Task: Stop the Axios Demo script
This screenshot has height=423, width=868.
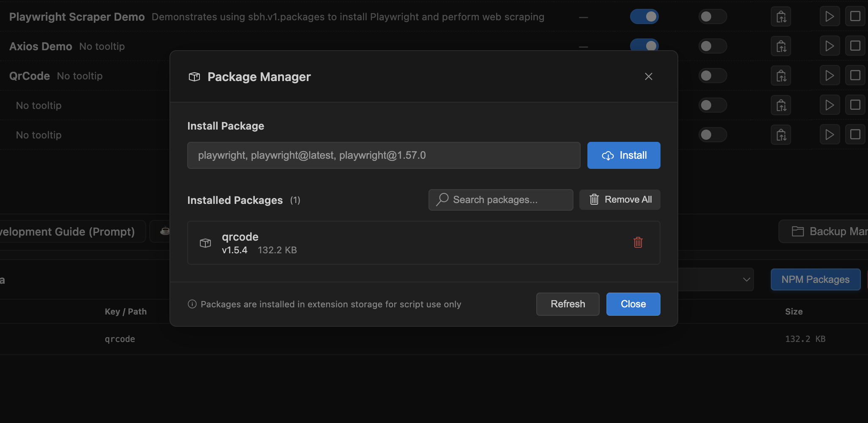Action: (x=855, y=46)
